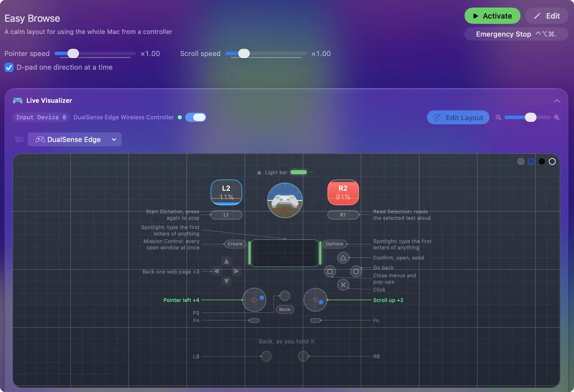This screenshot has height=392, width=574.
Task: Pick the blue background color swatch
Action: [531, 162]
